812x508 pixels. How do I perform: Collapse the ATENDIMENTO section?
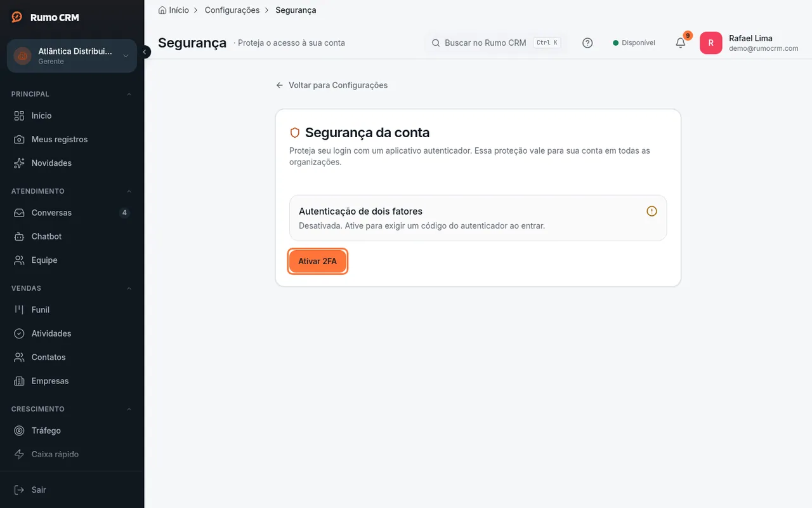tap(129, 191)
